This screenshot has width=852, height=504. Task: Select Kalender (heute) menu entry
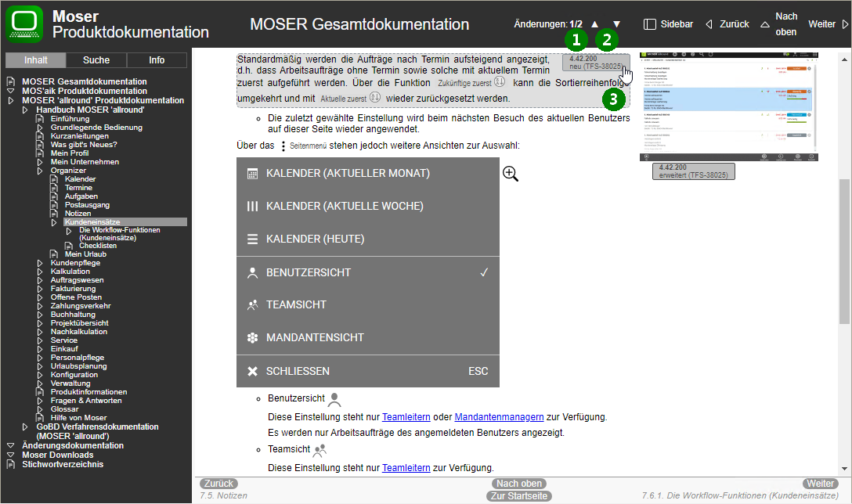[368, 239]
